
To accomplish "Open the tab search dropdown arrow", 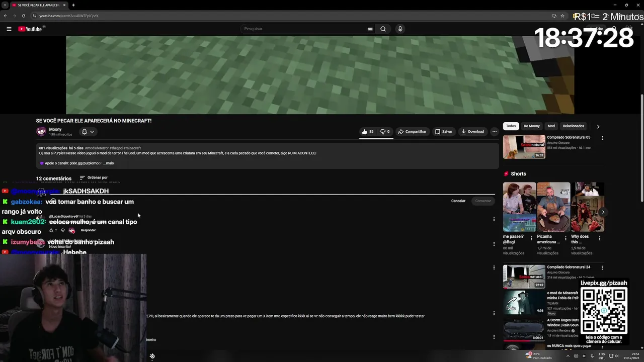I will [x=5, y=5].
